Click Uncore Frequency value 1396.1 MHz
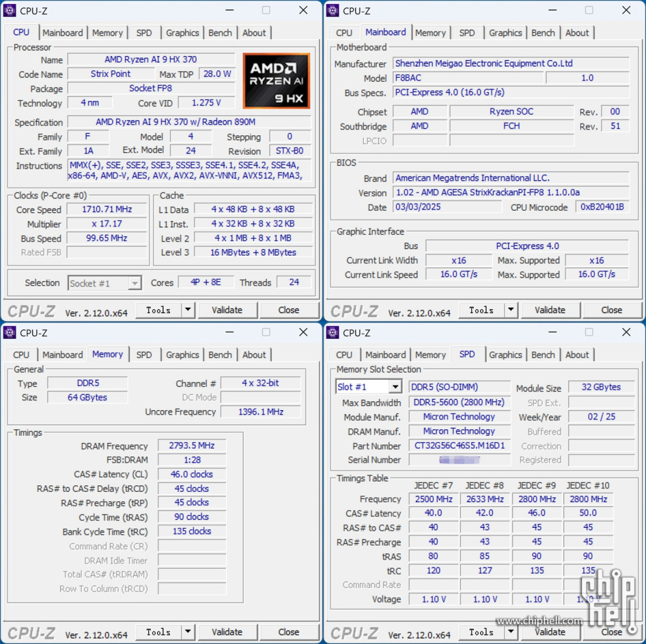The height and width of the screenshot is (644, 646). (260, 411)
